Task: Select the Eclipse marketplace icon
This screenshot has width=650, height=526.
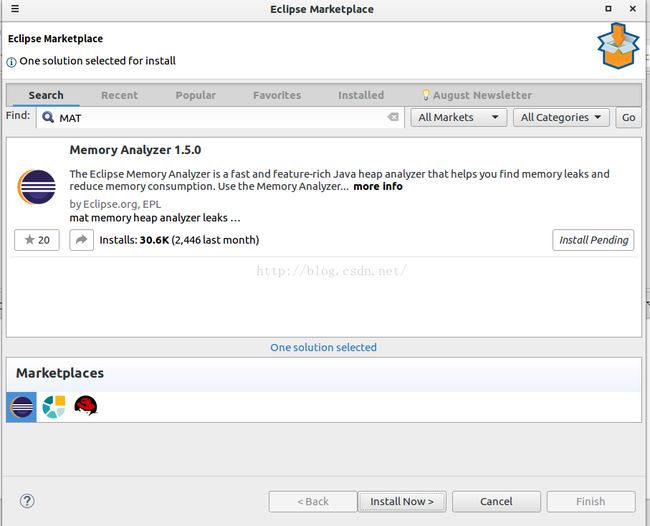Action: coord(22,407)
